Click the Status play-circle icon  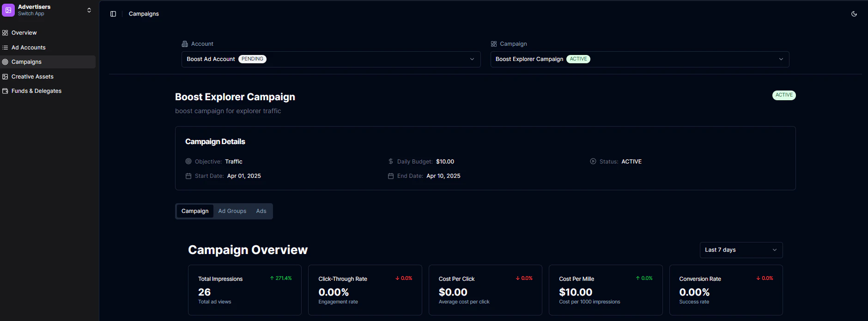tap(593, 161)
